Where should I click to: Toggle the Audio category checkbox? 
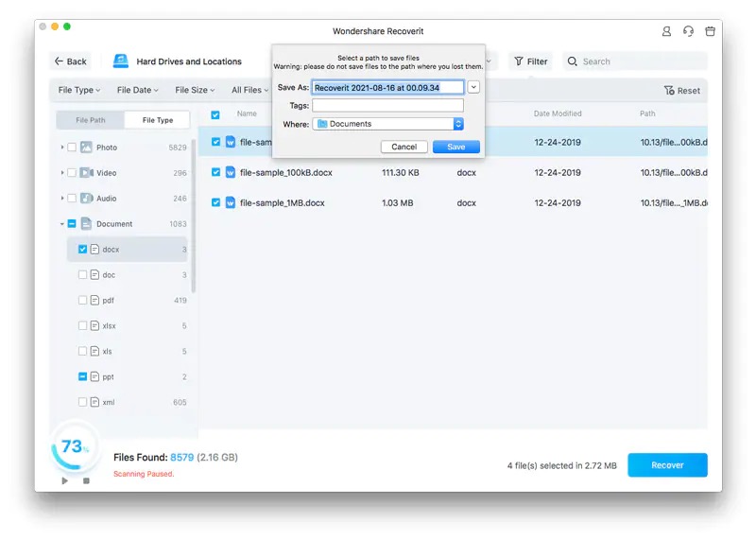[x=72, y=199]
